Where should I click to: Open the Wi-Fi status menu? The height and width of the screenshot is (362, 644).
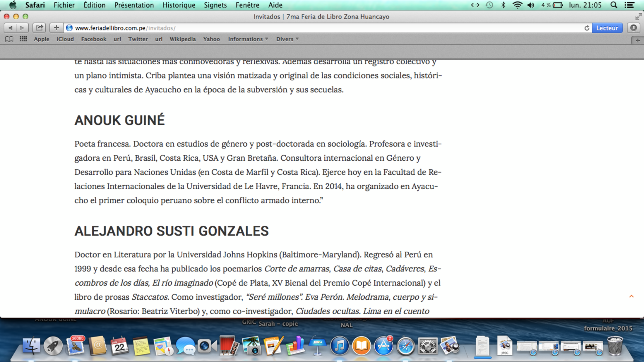[517, 5]
